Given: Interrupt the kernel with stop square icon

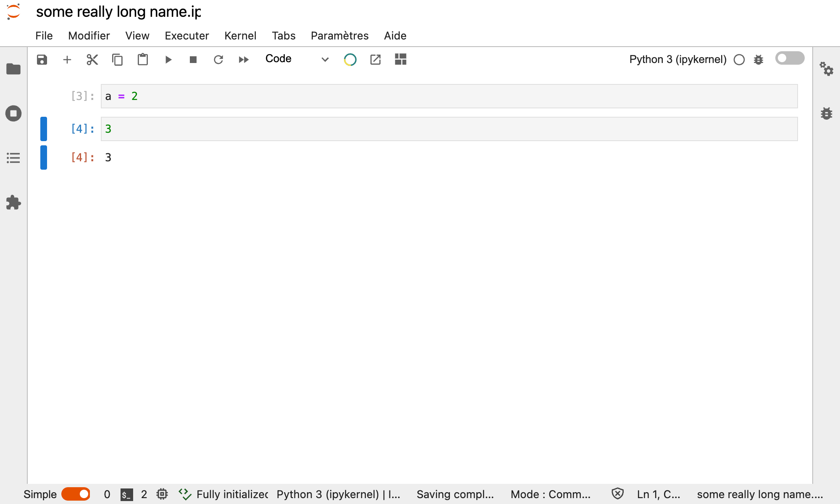Looking at the screenshot, I should 193,60.
